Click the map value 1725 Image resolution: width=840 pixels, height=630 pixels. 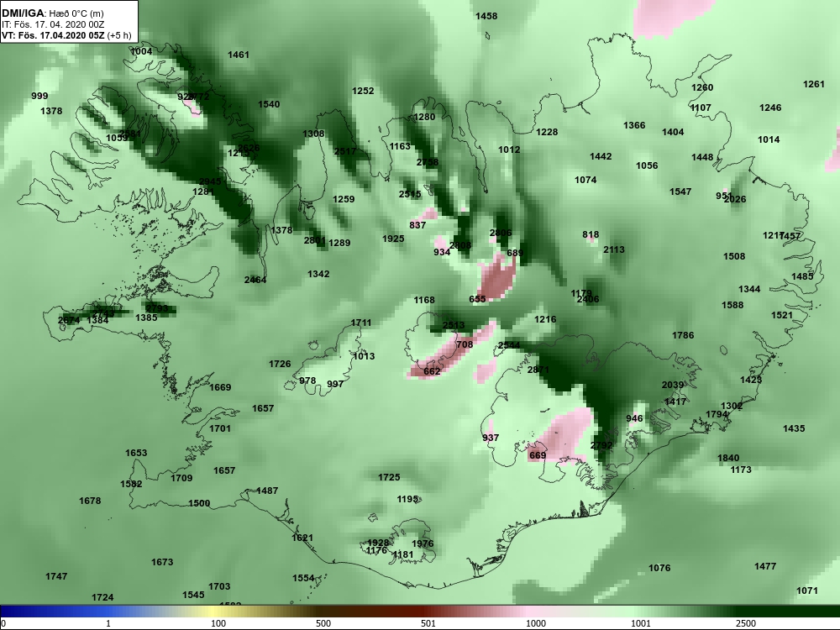point(389,477)
